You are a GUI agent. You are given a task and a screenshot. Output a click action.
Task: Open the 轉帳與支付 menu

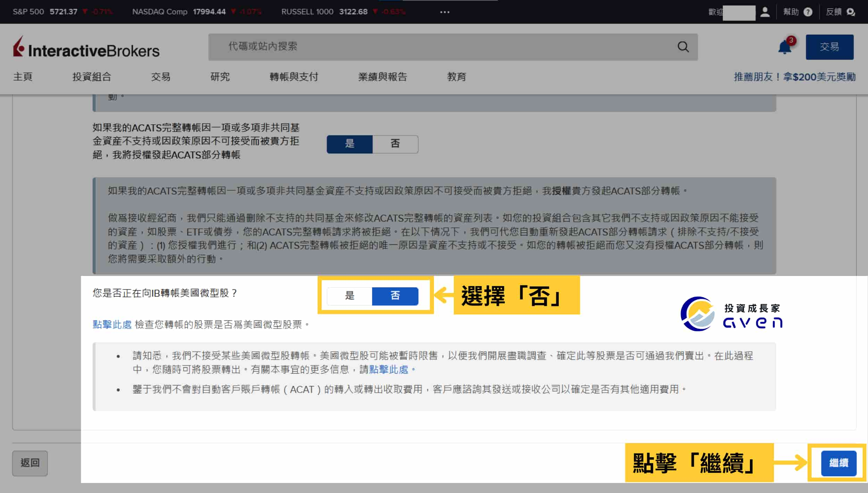click(x=294, y=77)
